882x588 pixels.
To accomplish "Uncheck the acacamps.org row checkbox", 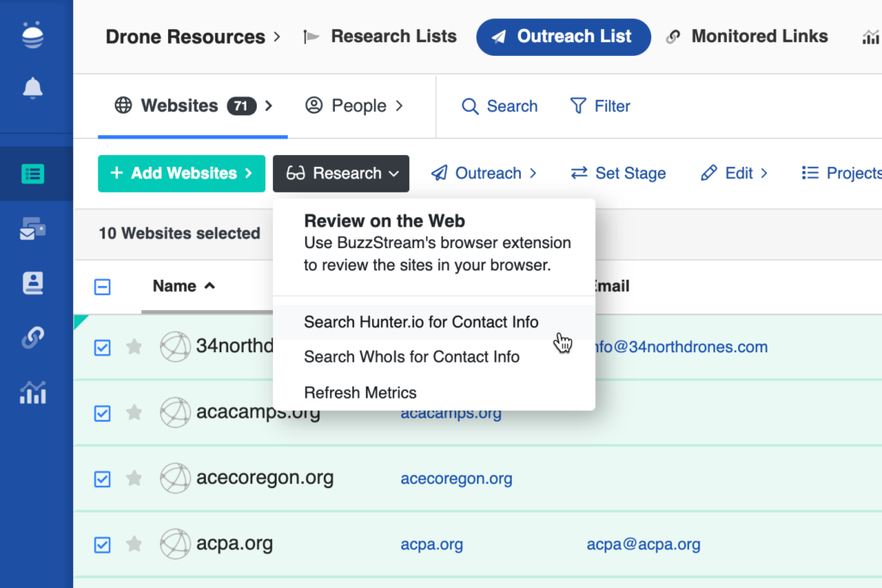I will [102, 413].
